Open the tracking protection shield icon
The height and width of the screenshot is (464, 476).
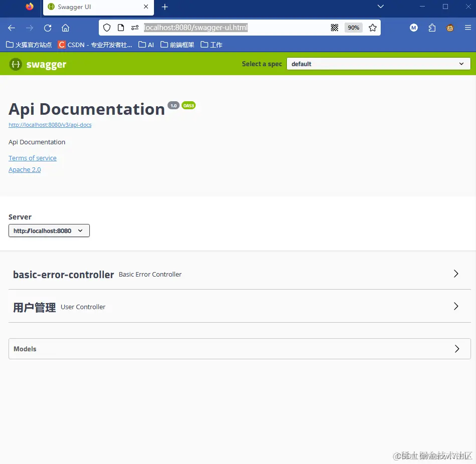coord(107,28)
